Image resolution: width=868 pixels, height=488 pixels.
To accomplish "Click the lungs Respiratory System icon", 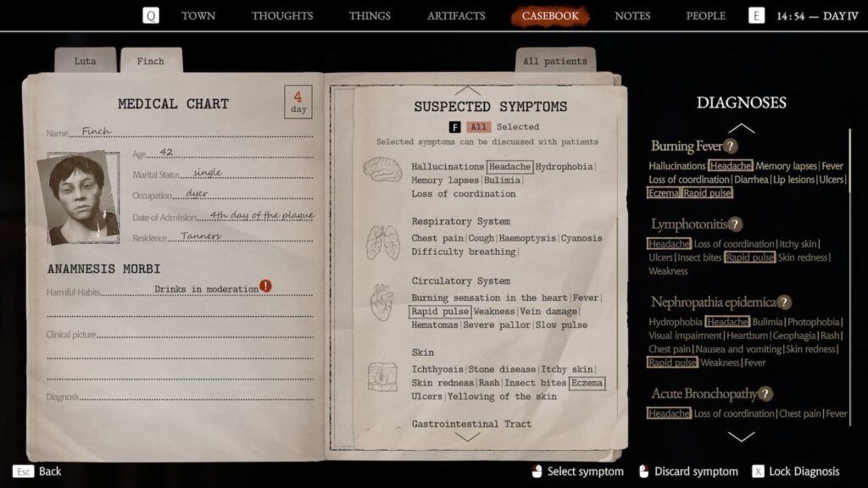I will pos(382,242).
